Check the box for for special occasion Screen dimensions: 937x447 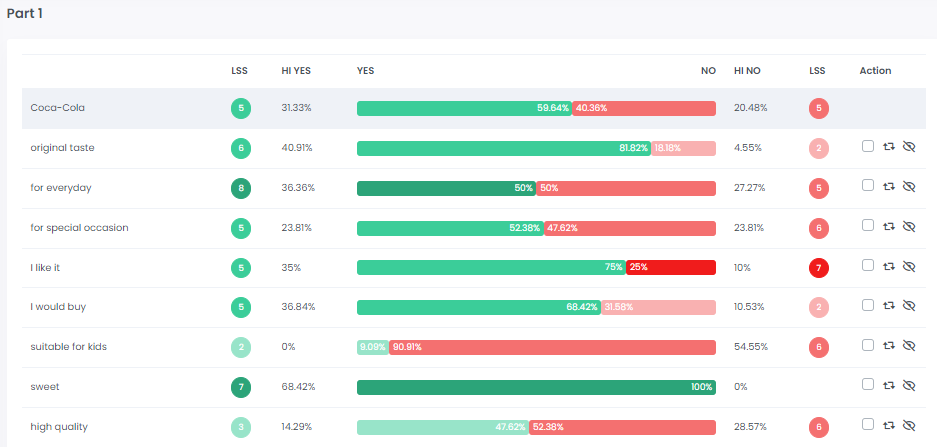point(868,226)
